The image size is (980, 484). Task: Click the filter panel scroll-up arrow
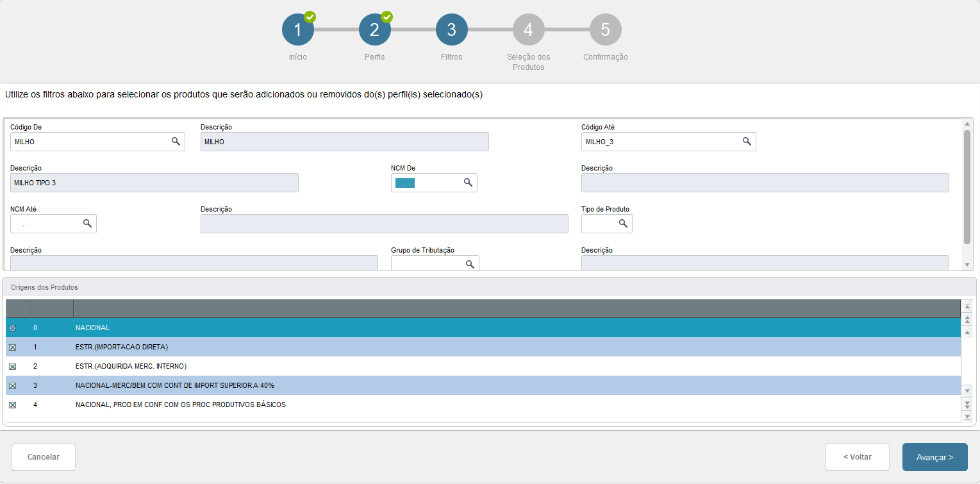(967, 123)
